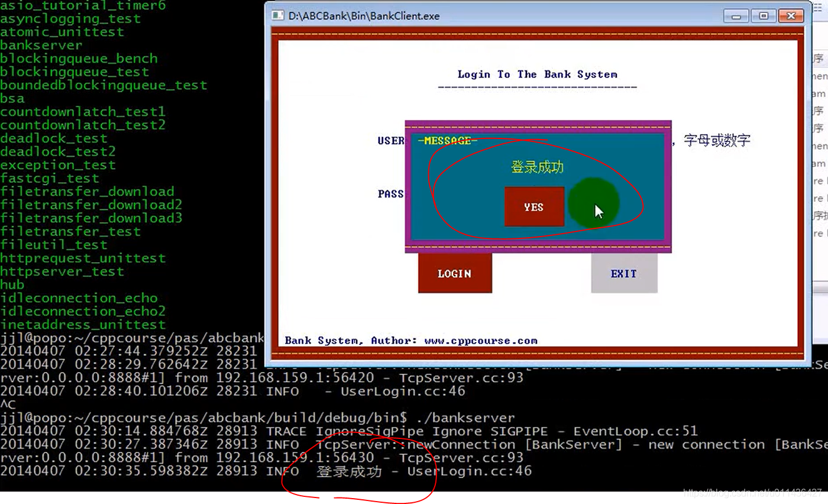Screen dimensions: 828x504
Task: Click the grey EXIT button
Action: [624, 273]
